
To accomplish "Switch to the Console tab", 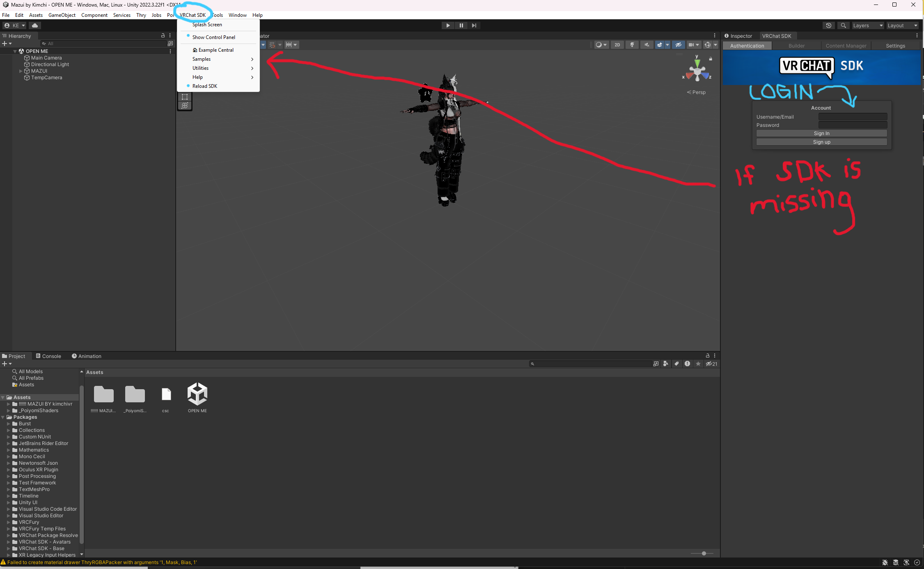I will pos(48,356).
